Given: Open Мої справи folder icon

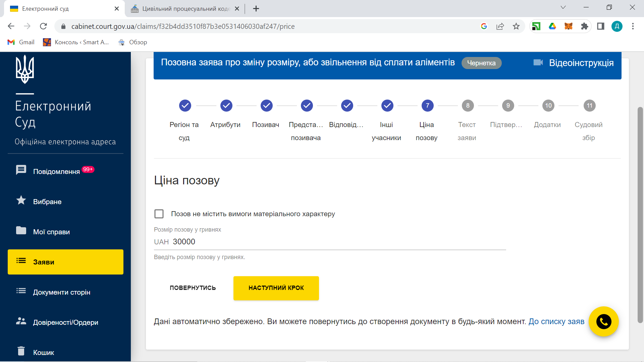Looking at the screenshot, I should tap(21, 231).
